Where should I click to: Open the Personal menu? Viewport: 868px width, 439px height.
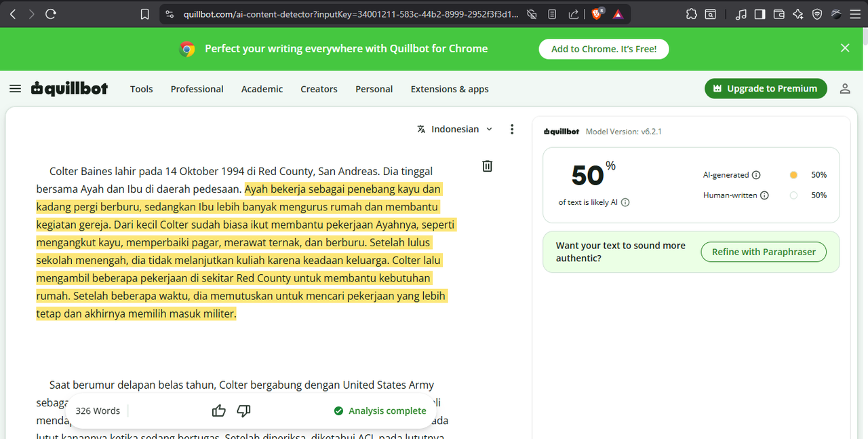pos(374,89)
